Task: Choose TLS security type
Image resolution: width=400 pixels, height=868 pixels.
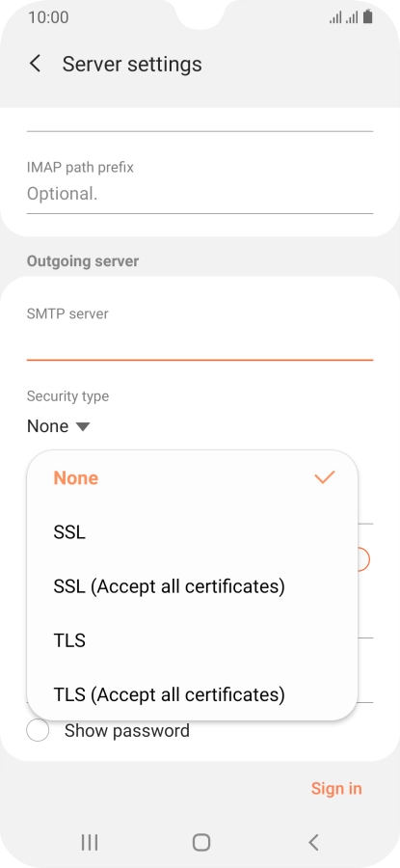Action: 192,640
